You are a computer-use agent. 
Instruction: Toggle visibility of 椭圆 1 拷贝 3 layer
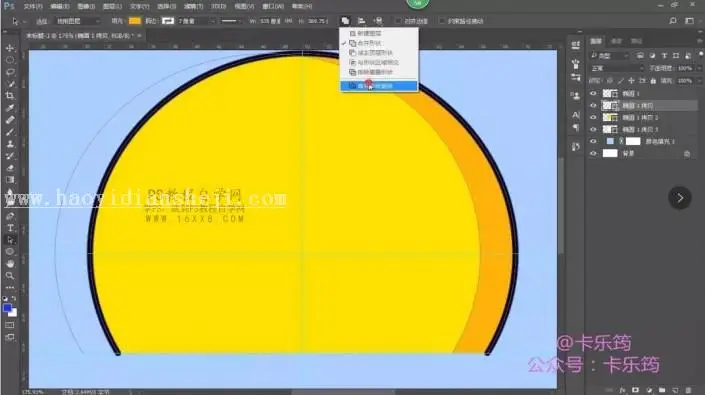(x=593, y=129)
